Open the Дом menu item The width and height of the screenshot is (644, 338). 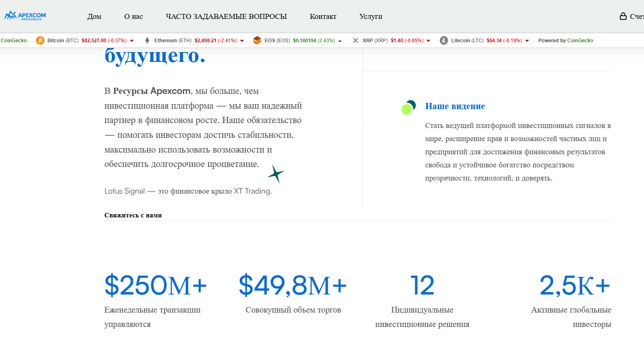pos(94,16)
